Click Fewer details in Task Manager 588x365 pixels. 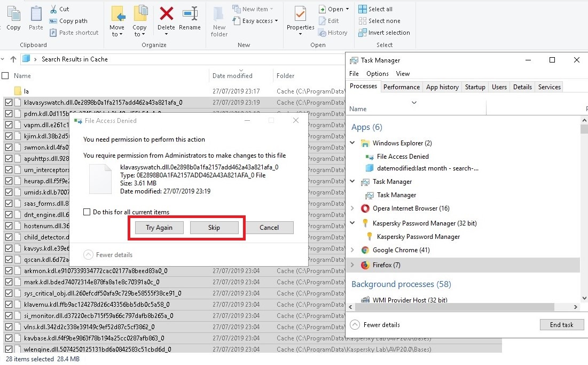coord(375,325)
